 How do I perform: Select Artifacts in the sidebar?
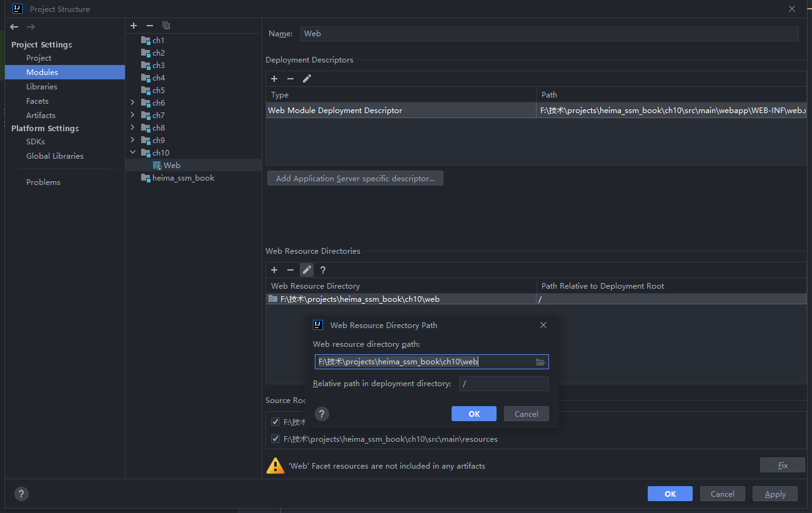(x=41, y=116)
